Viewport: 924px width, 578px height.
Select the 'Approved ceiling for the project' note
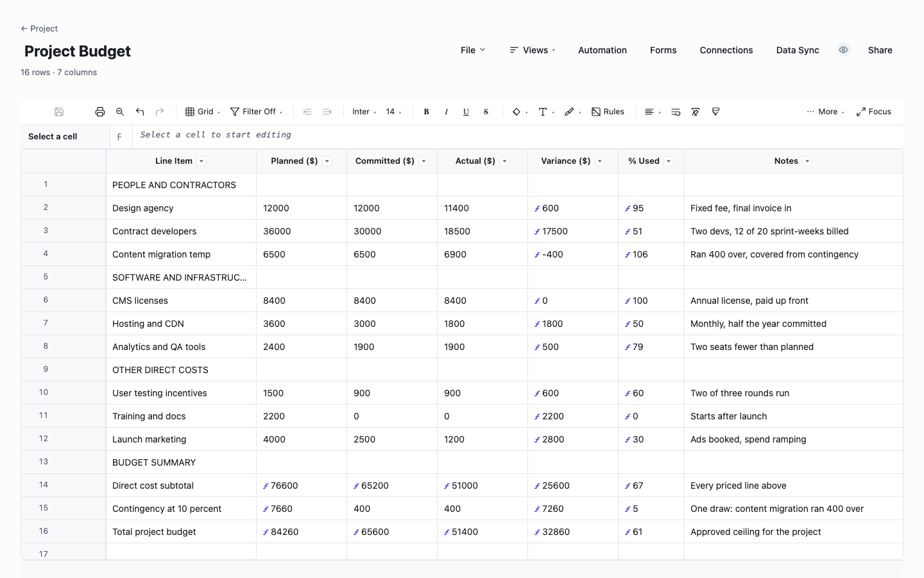click(x=793, y=532)
